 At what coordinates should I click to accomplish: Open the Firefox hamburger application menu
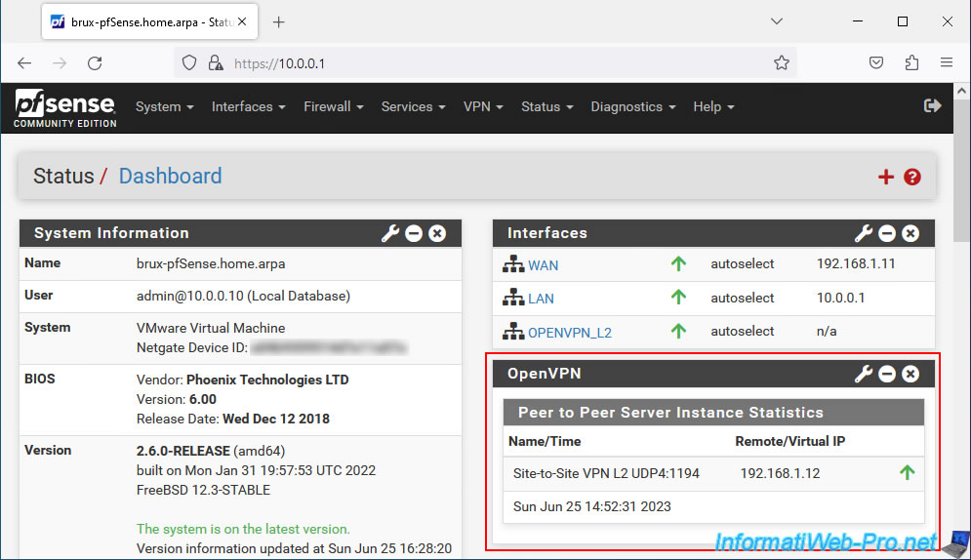click(947, 62)
